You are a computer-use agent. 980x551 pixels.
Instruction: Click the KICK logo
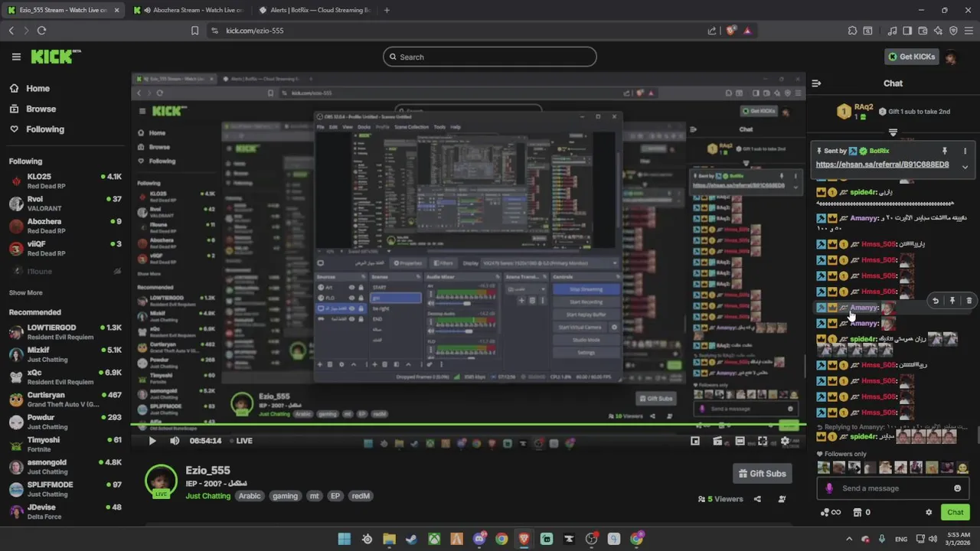(x=55, y=57)
